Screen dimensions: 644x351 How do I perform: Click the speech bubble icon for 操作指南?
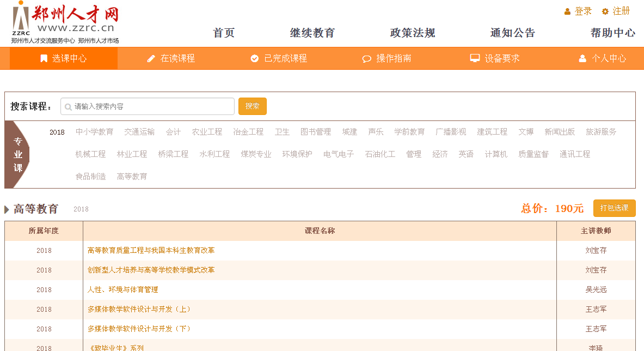click(x=366, y=59)
